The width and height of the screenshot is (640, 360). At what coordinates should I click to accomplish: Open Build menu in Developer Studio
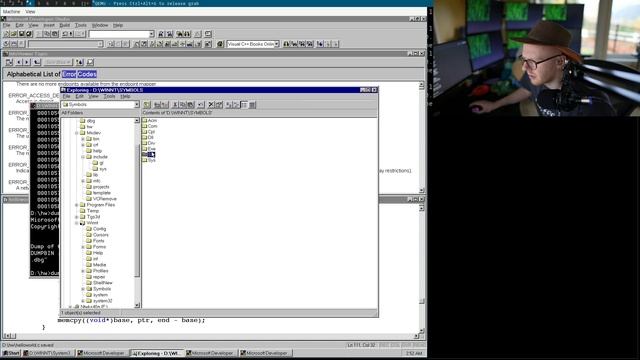(x=64, y=25)
